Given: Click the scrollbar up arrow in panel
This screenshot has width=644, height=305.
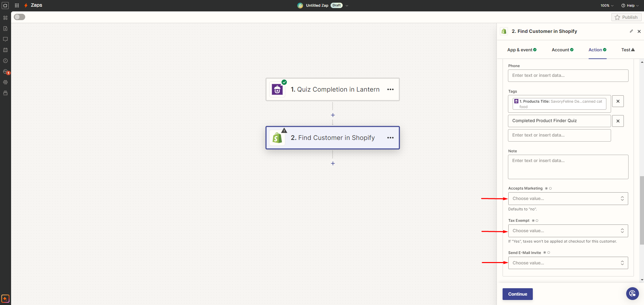Looking at the screenshot, I should [x=642, y=62].
